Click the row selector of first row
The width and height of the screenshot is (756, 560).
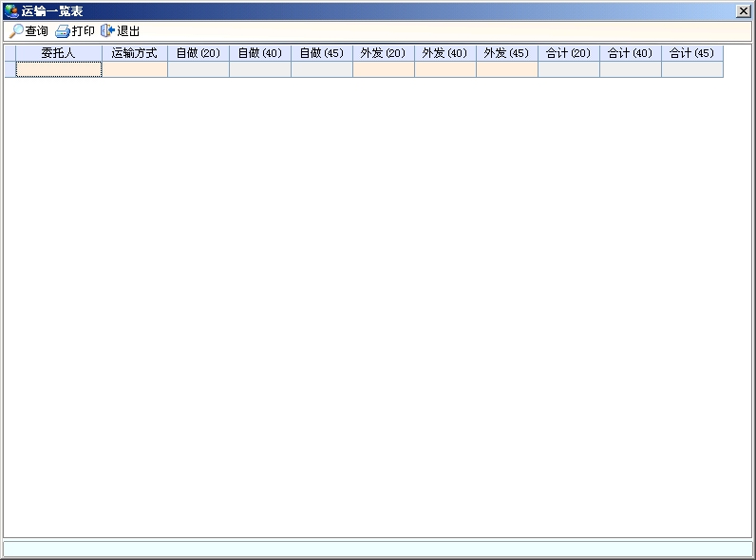[x=10, y=69]
